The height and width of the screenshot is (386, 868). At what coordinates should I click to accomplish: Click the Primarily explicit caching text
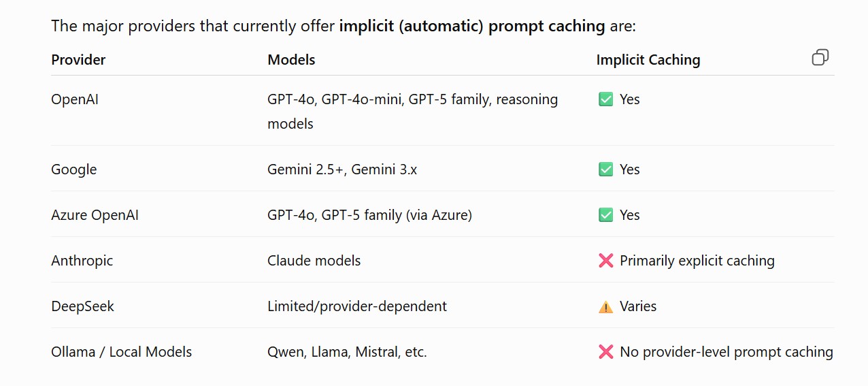click(697, 261)
